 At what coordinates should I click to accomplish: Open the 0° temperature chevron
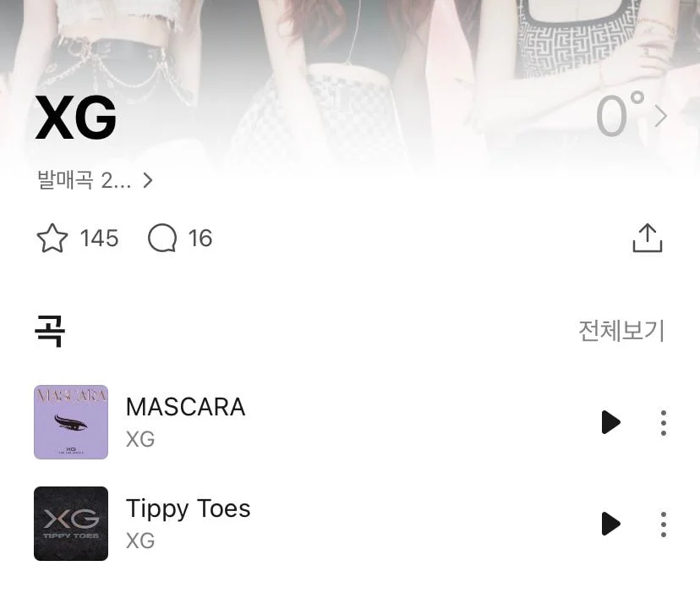pyautogui.click(x=661, y=116)
